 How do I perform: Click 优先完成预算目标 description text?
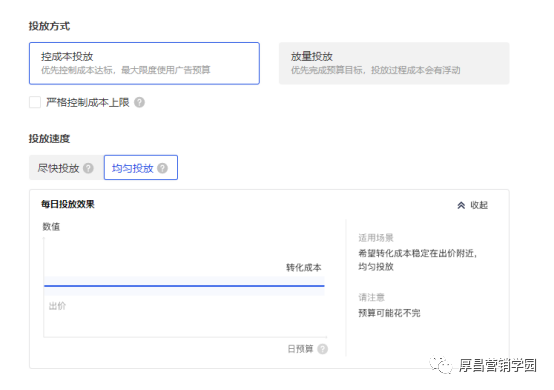376,70
